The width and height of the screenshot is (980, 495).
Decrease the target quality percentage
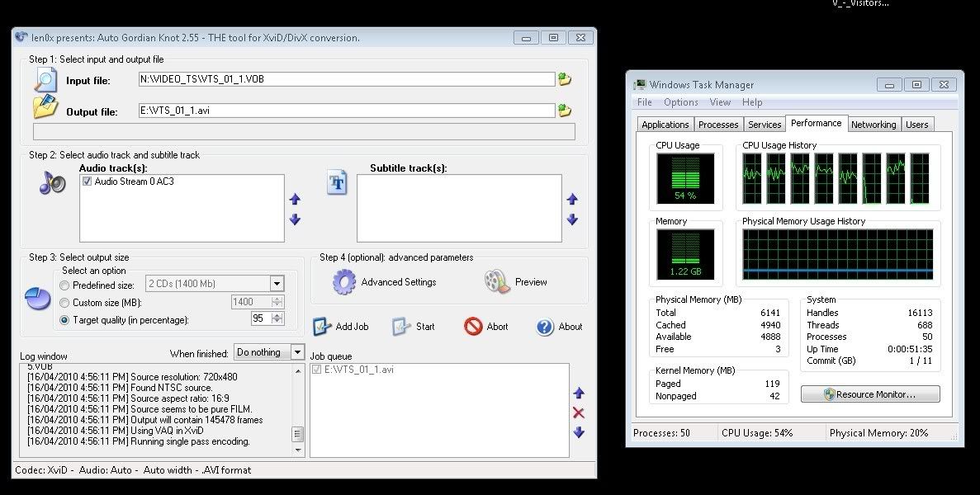pyautogui.click(x=277, y=322)
